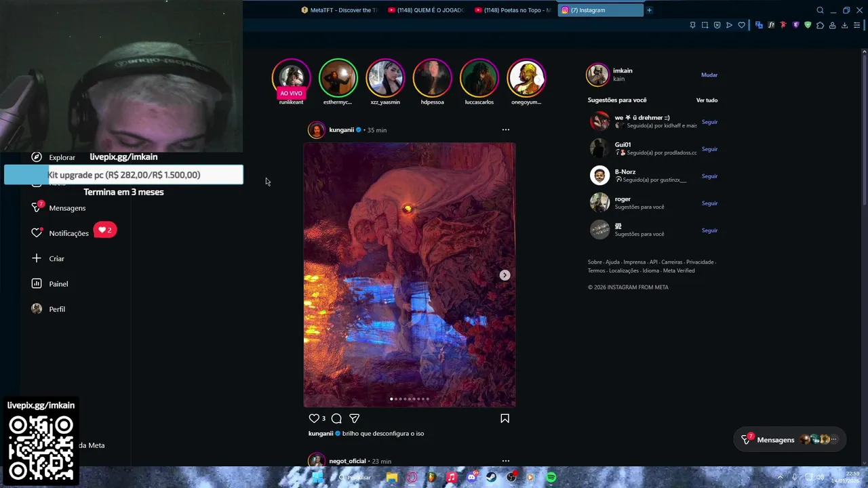The image size is (868, 488).
Task: Click Meta Verified footer link
Action: [x=679, y=271]
